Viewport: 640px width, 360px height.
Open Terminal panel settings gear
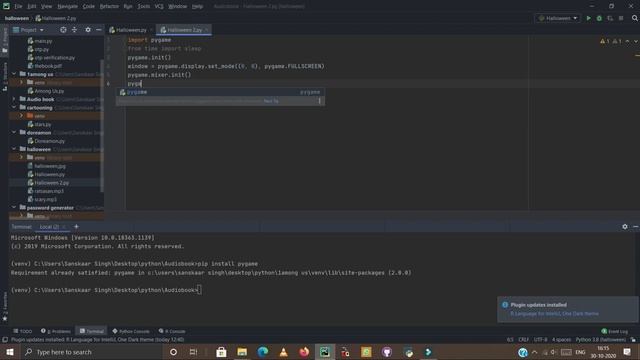coord(625,227)
